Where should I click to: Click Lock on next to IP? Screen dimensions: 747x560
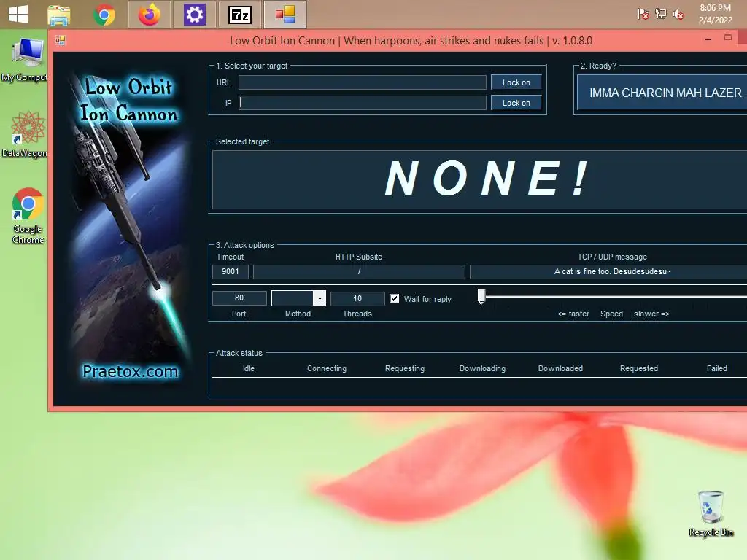[x=516, y=103]
